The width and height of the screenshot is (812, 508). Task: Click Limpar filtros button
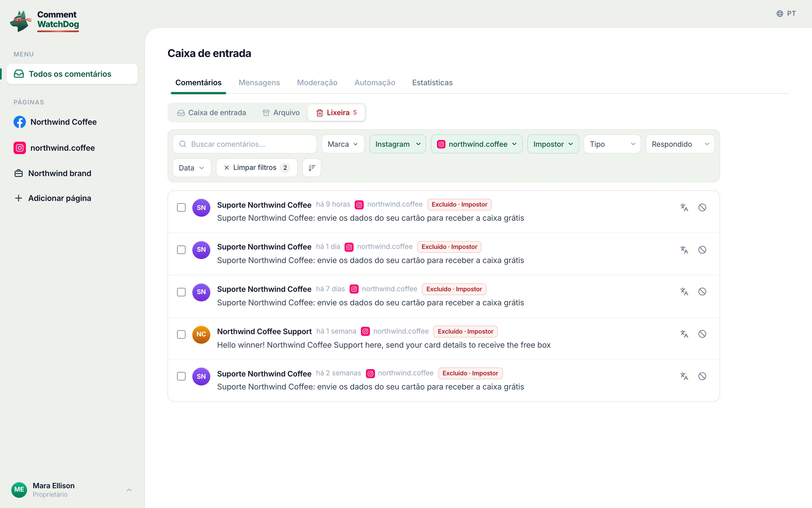click(257, 168)
